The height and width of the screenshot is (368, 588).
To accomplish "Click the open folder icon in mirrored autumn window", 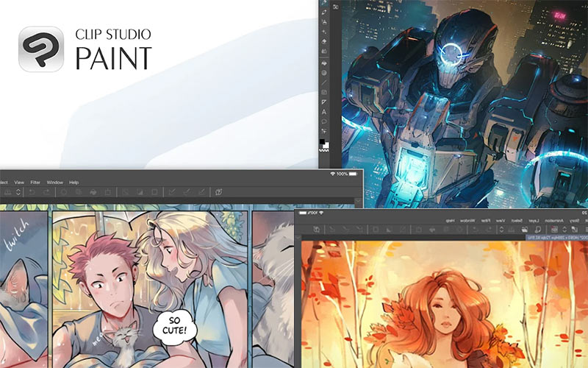I will pyautogui.click(x=525, y=230).
